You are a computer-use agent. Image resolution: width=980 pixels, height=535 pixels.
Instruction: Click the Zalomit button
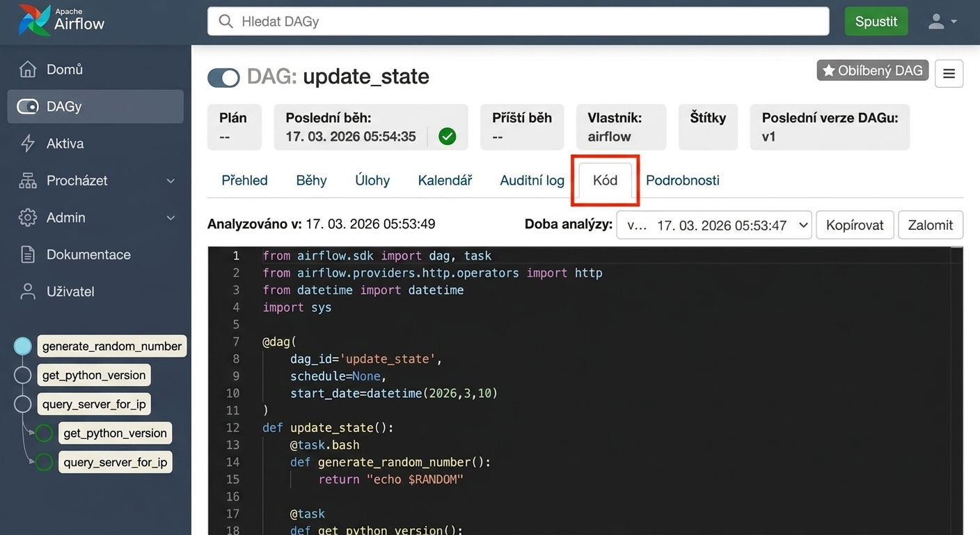tap(931, 225)
